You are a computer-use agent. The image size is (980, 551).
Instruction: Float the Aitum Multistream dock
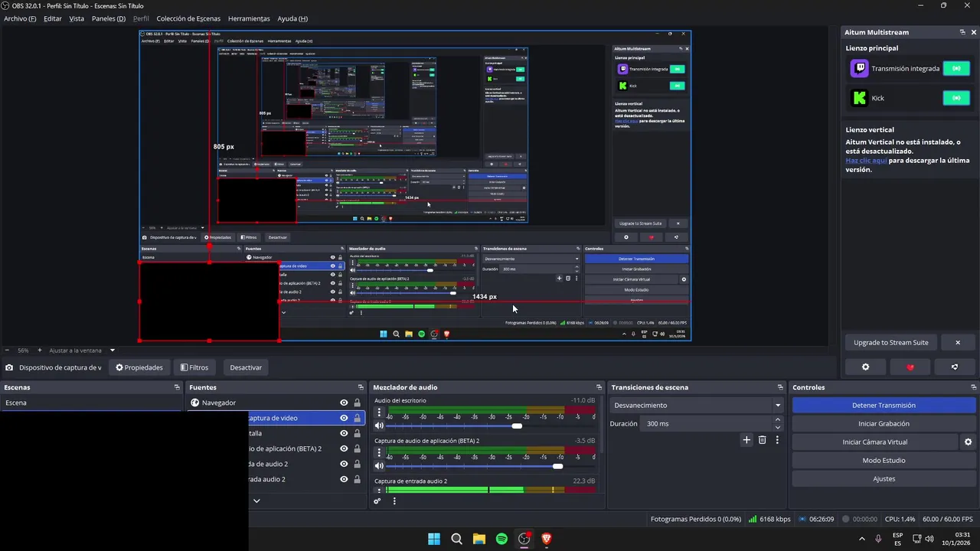coord(962,32)
